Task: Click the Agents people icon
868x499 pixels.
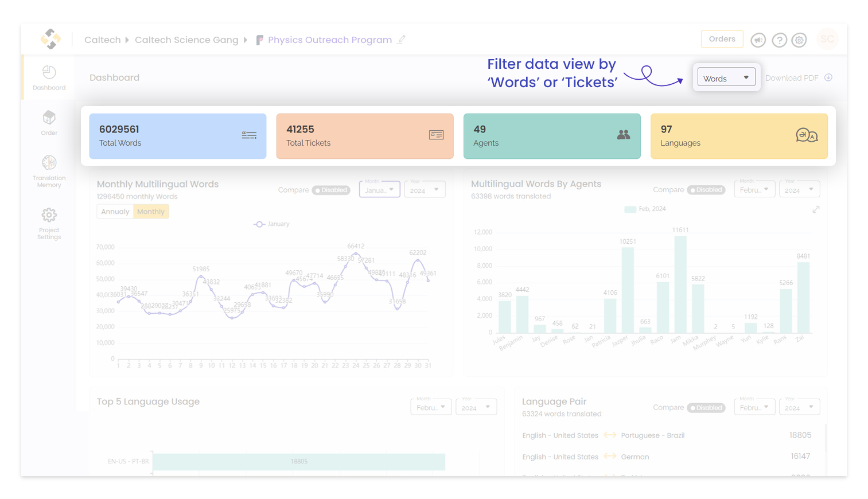Action: [x=624, y=135]
